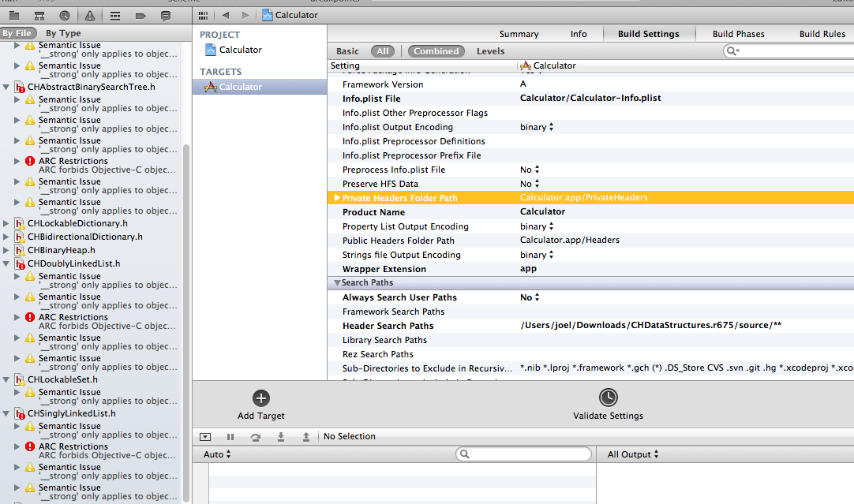Open the All Output console dropdown

pyautogui.click(x=633, y=454)
